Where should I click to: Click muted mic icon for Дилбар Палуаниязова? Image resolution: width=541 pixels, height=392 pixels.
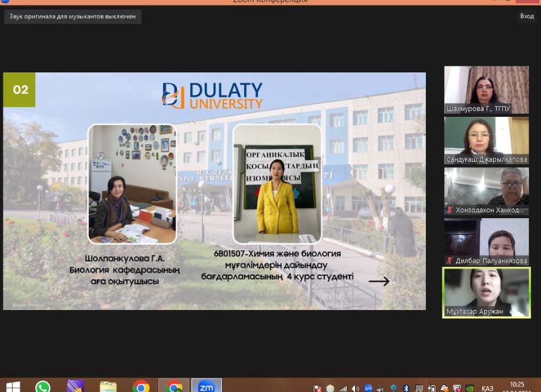[448, 261]
